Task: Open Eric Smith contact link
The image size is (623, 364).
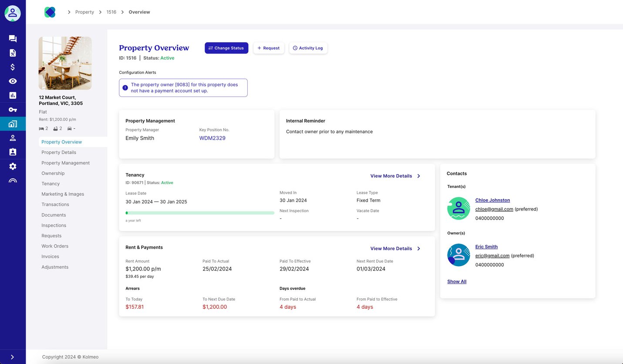Action: [x=486, y=247]
